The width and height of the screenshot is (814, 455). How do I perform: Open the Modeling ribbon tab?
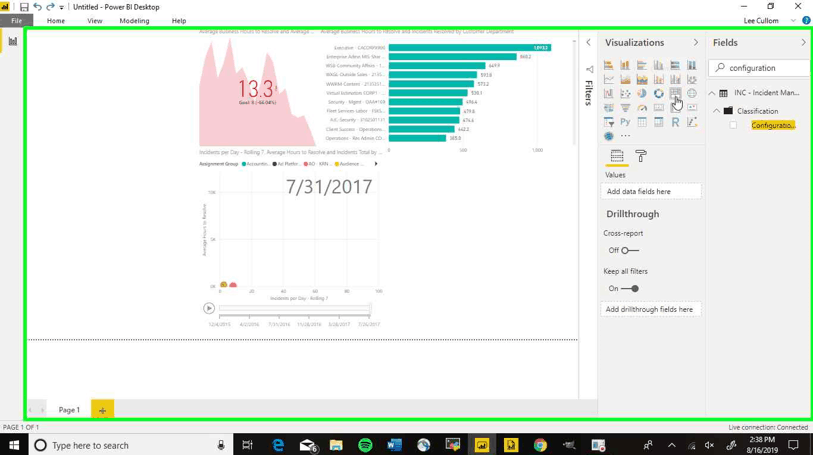pyautogui.click(x=134, y=21)
